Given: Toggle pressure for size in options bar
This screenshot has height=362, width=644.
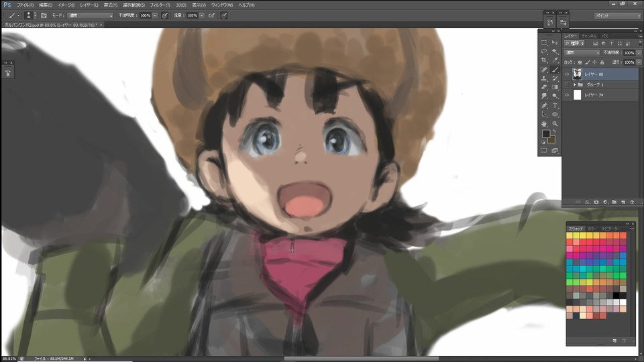Looking at the screenshot, I should coord(224,15).
